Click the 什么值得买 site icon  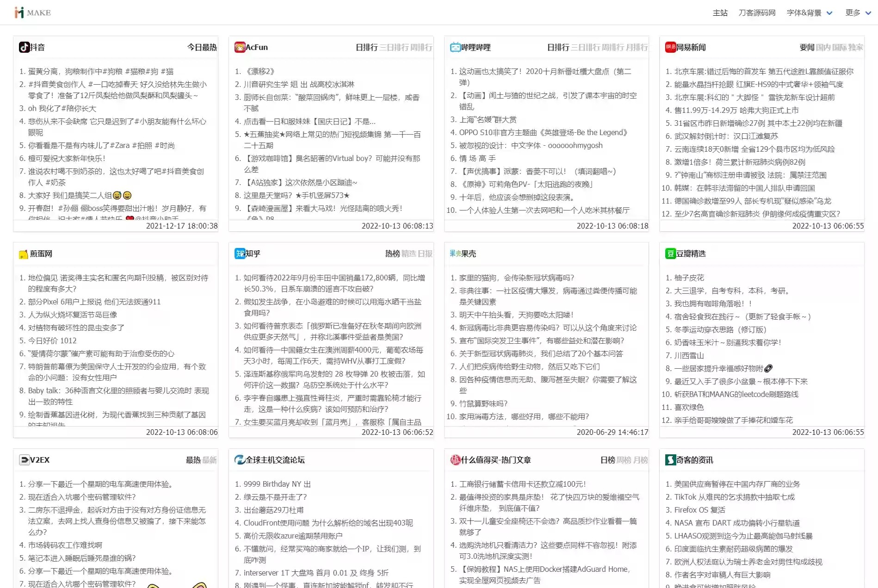click(x=455, y=460)
